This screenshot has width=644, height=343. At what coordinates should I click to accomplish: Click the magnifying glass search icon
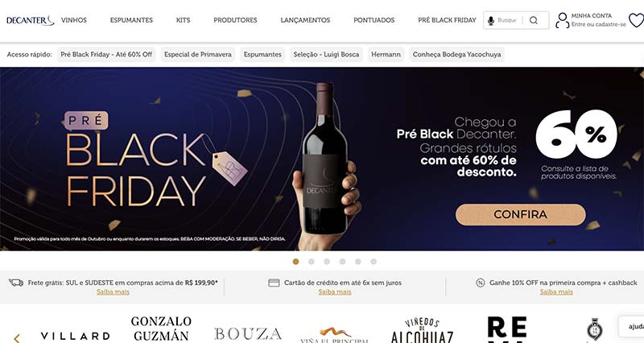click(x=533, y=20)
